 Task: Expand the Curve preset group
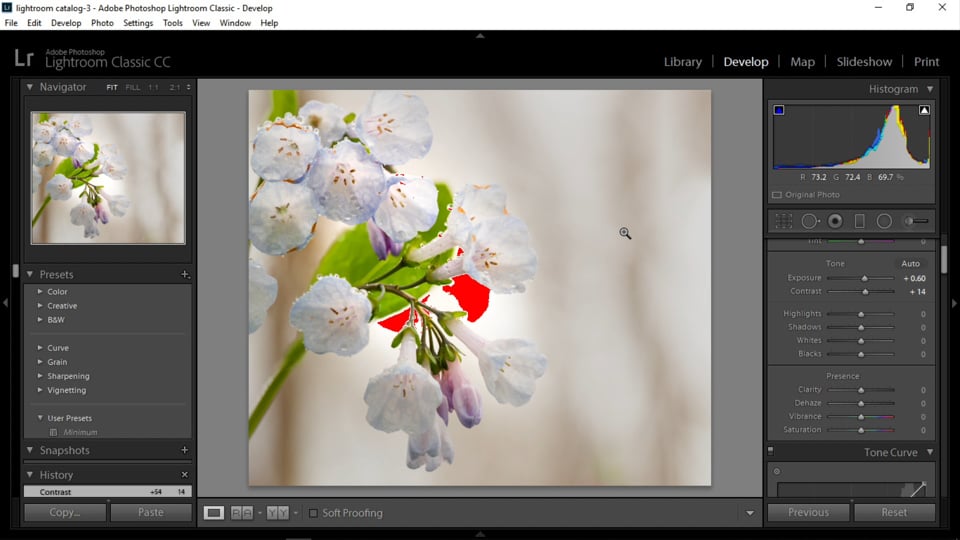[40, 348]
